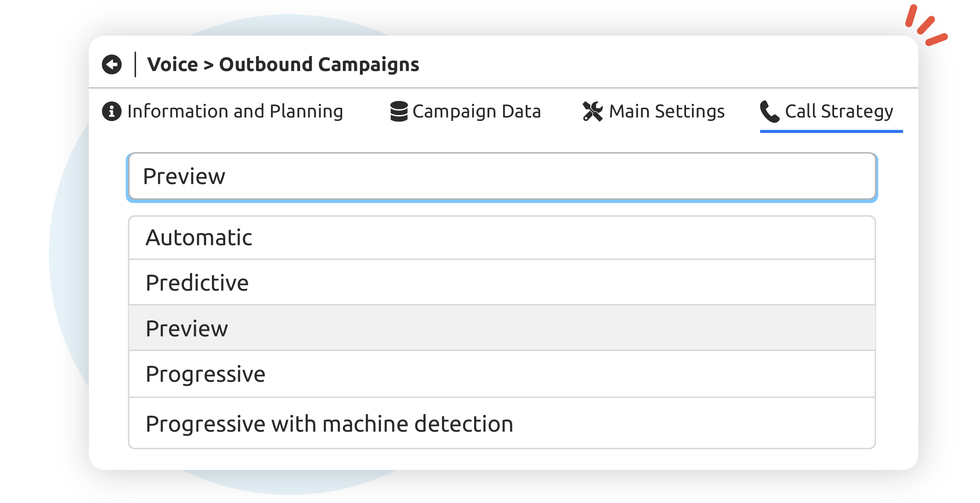Viewport: 980px width, 503px height.
Task: Click the info circle icon
Action: pyautogui.click(x=111, y=111)
